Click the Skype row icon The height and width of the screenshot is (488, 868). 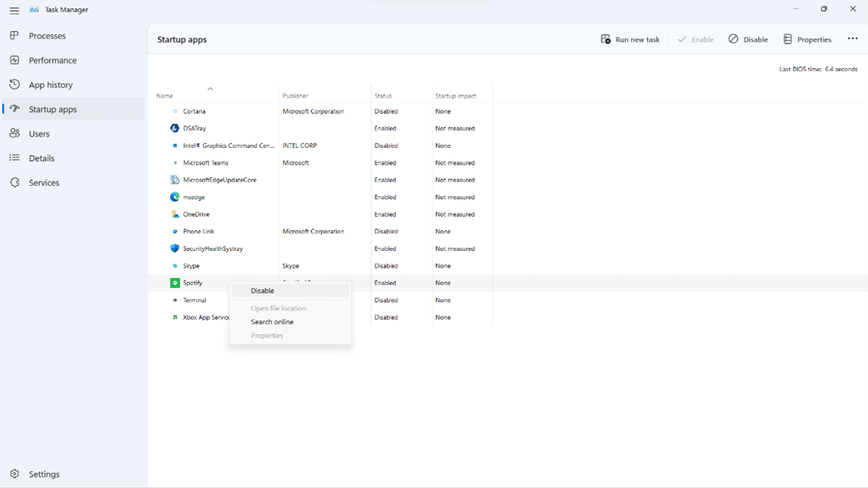pyautogui.click(x=175, y=266)
